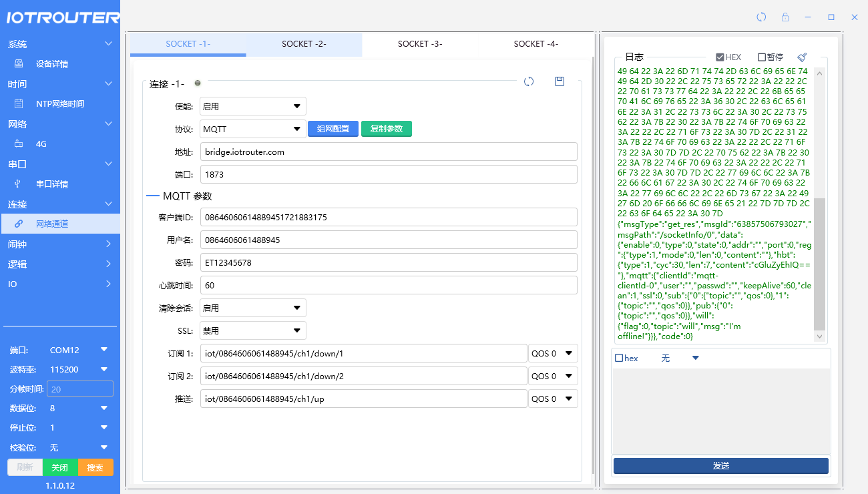Viewport: 868px width, 494px height.
Task: Click the 发送 send button
Action: (720, 466)
